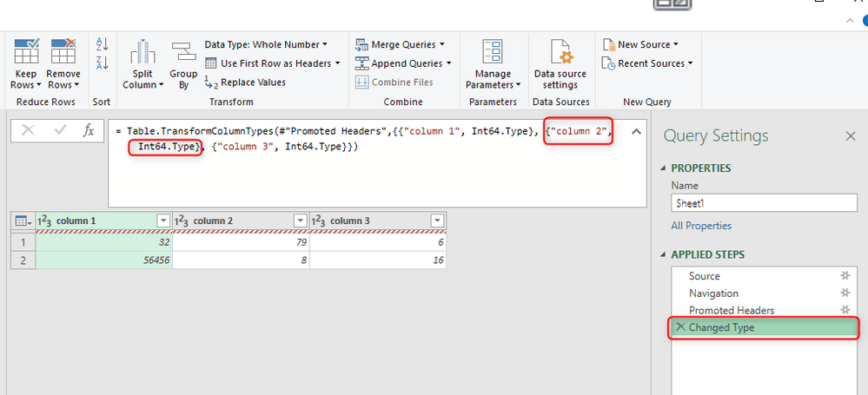Collapse the APPLIED STEPS section
868x395 pixels.
[665, 255]
